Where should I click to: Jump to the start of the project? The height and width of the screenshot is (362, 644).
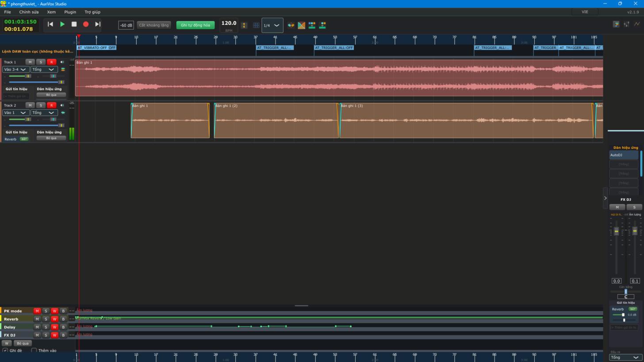coord(50,24)
